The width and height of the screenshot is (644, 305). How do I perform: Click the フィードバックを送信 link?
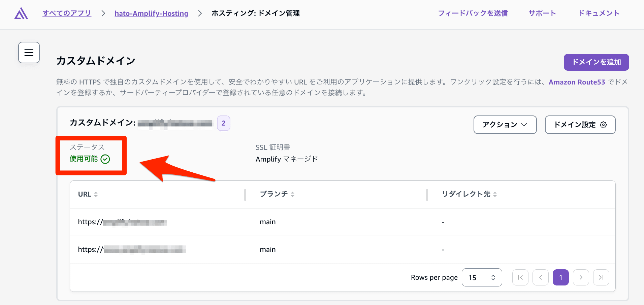click(x=473, y=13)
